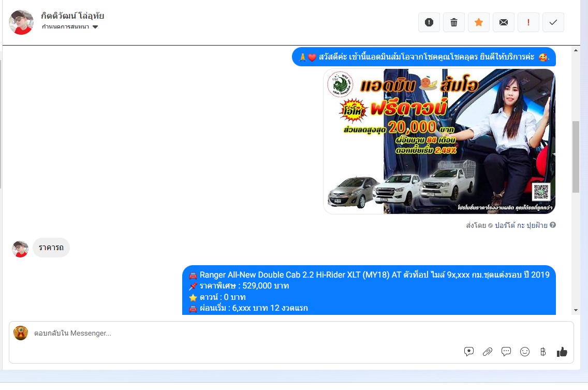Open the emoji picker smiley
This screenshot has height=390, width=588.
pyautogui.click(x=525, y=352)
